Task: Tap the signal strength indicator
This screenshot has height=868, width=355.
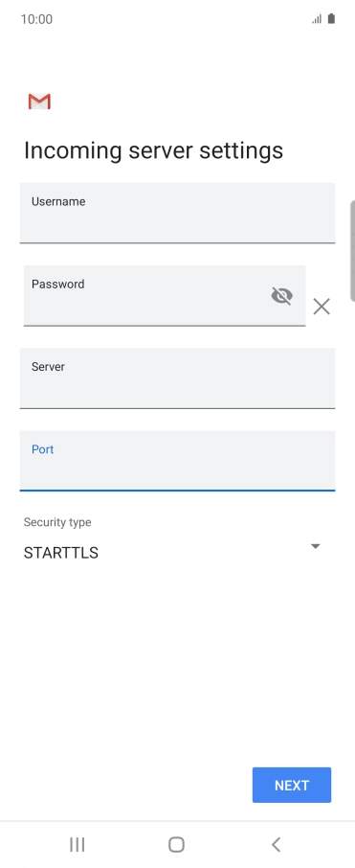Action: [317, 19]
